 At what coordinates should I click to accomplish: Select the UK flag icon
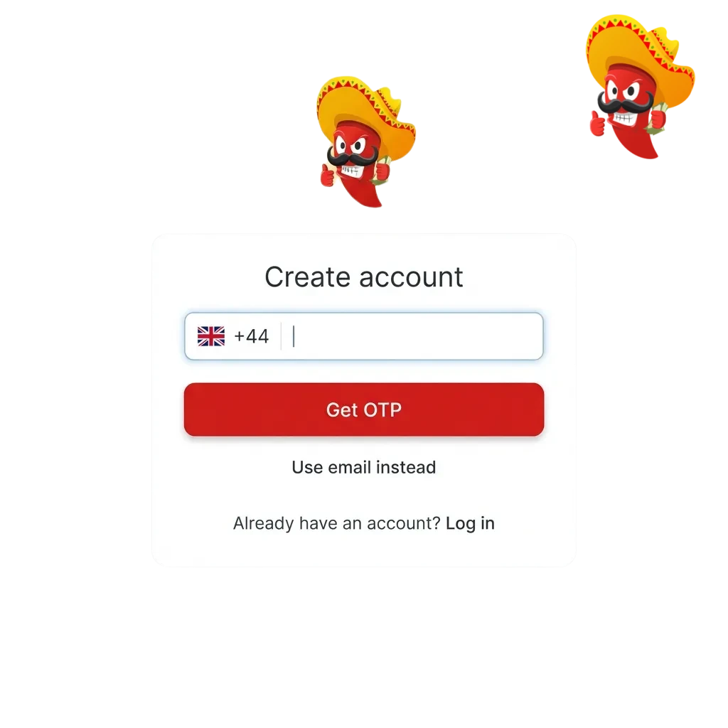tap(210, 336)
